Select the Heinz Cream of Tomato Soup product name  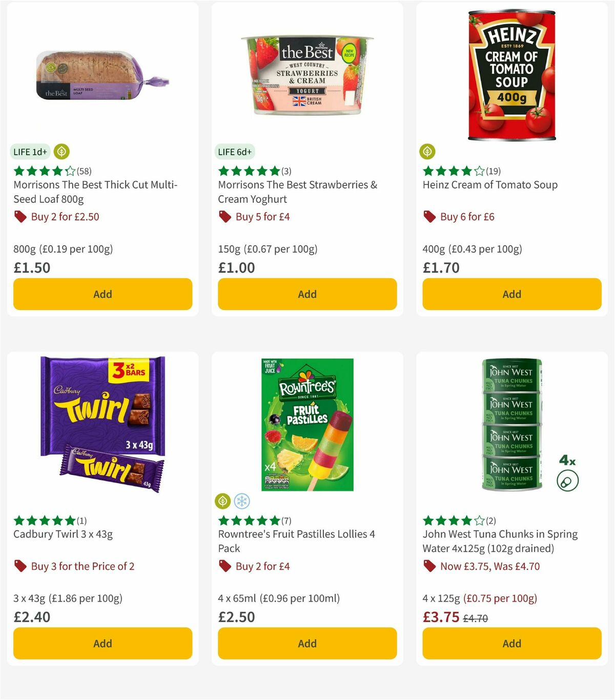[x=490, y=185]
